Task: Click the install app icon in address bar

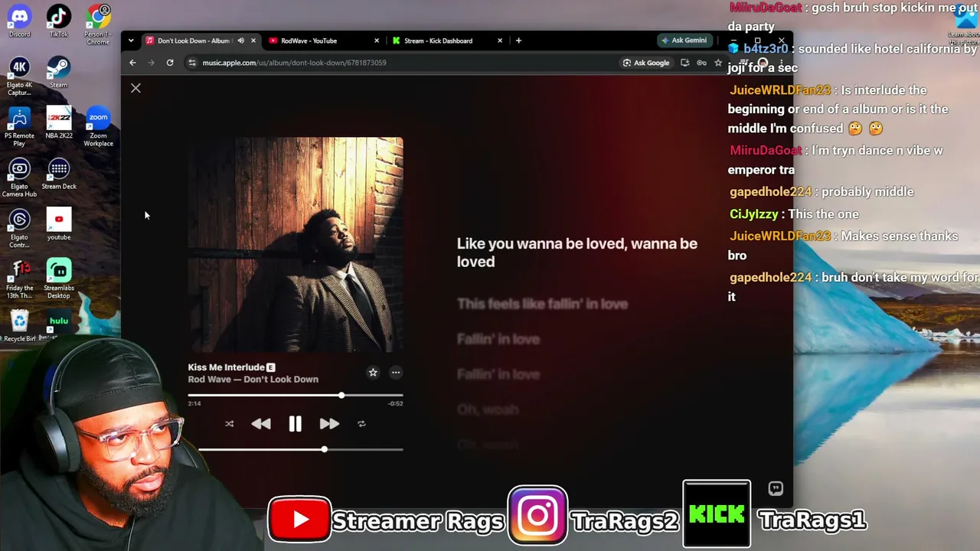Action: [x=684, y=63]
